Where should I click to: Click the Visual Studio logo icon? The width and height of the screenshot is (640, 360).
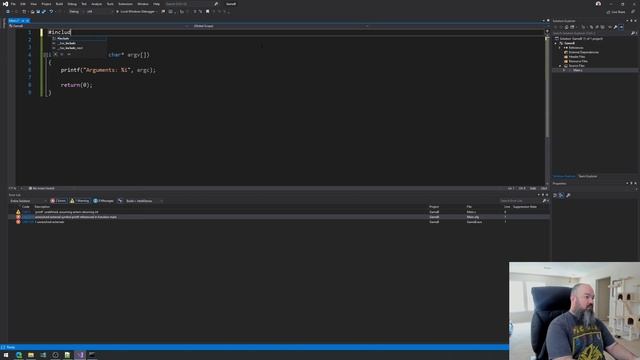pyautogui.click(x=5, y=4)
